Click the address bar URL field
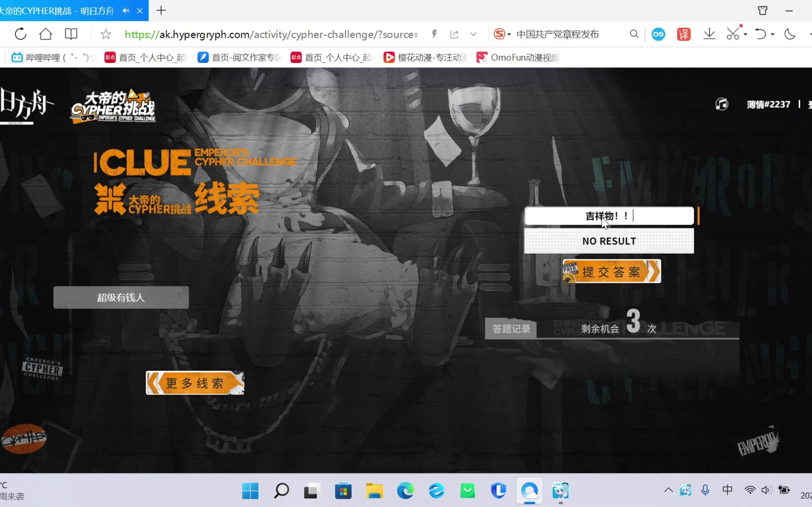 (271, 34)
